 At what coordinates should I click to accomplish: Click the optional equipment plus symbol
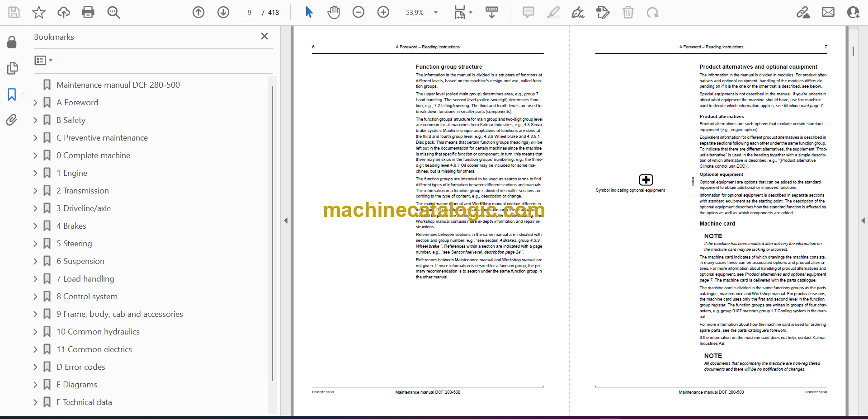click(x=646, y=180)
